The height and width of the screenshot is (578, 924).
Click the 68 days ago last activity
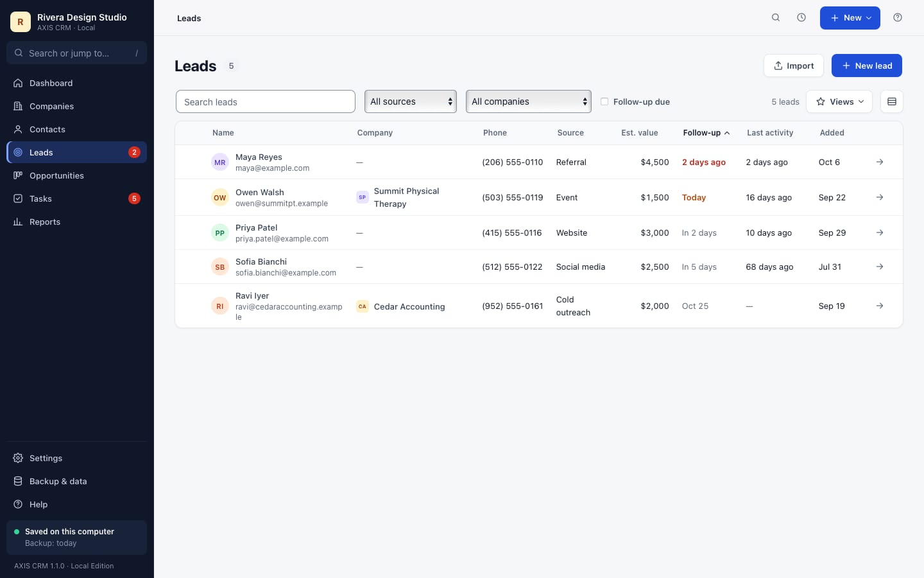tap(769, 267)
